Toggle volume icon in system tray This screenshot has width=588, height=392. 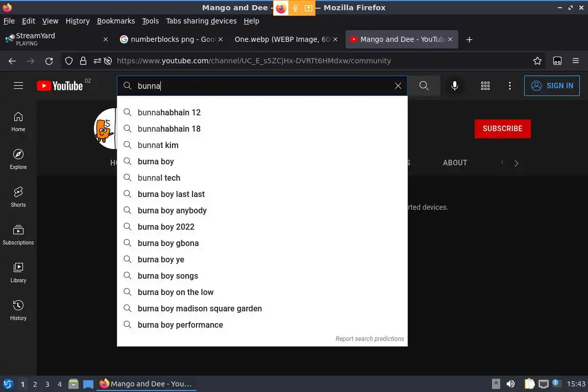510,384
